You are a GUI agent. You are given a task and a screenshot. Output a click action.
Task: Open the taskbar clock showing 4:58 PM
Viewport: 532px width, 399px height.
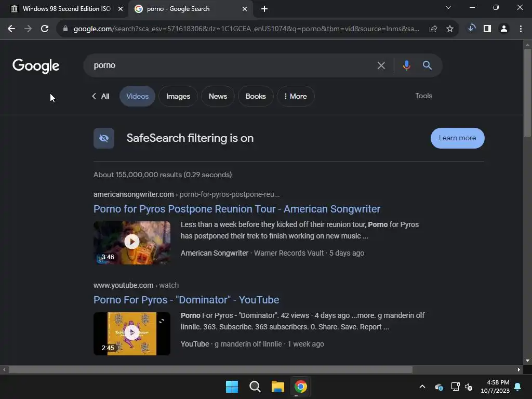pos(495,387)
